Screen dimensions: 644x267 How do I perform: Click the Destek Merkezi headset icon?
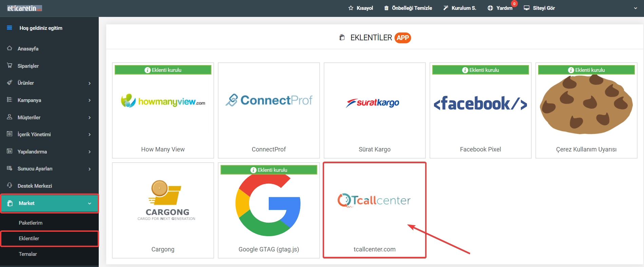point(10,185)
